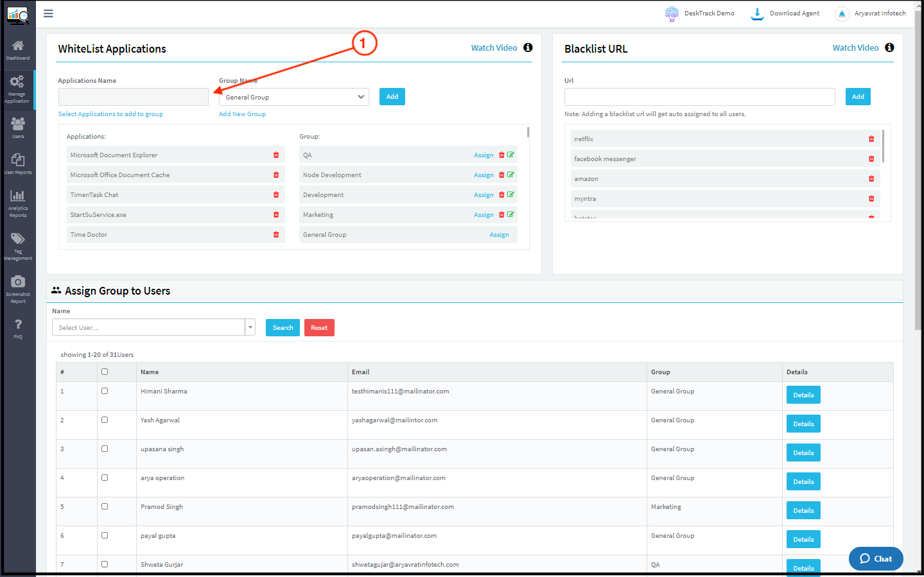924x577 pixels.
Task: Click the Applications Name input field
Action: point(134,97)
